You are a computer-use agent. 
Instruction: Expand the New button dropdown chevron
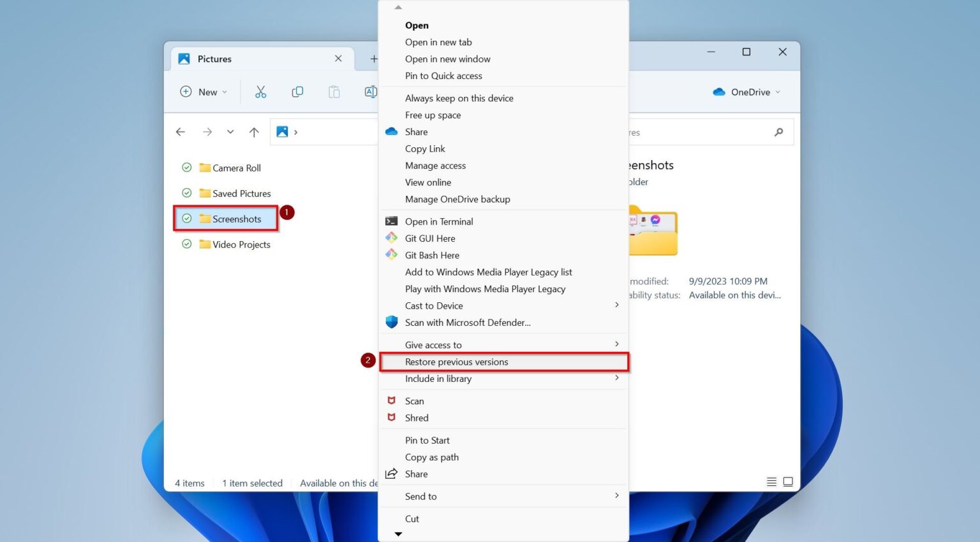223,92
